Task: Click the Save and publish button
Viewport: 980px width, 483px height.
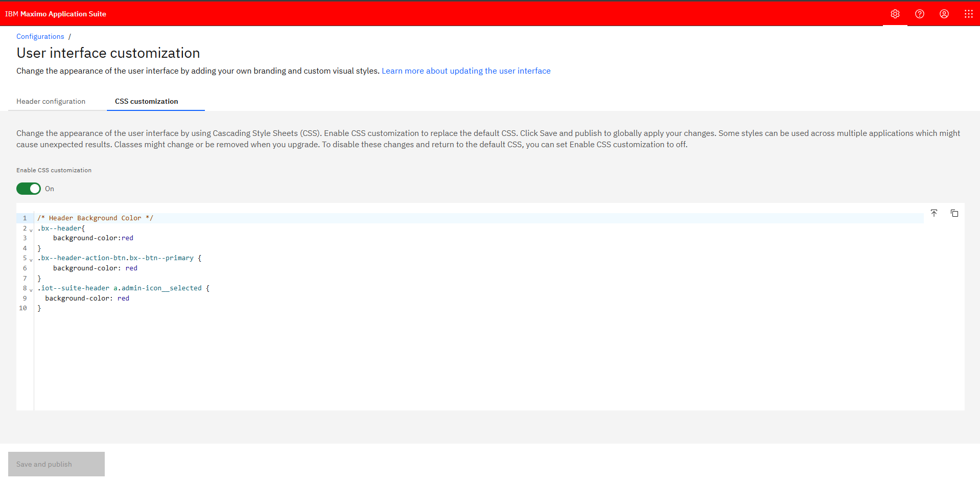Action: [x=56, y=464]
